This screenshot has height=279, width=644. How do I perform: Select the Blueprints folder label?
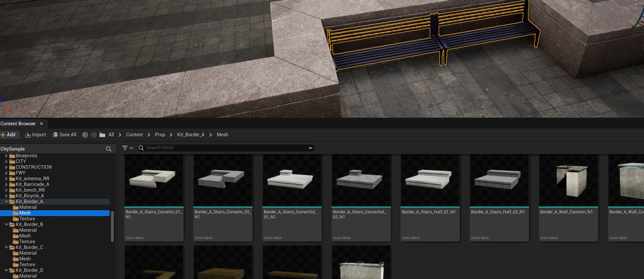tap(26, 156)
